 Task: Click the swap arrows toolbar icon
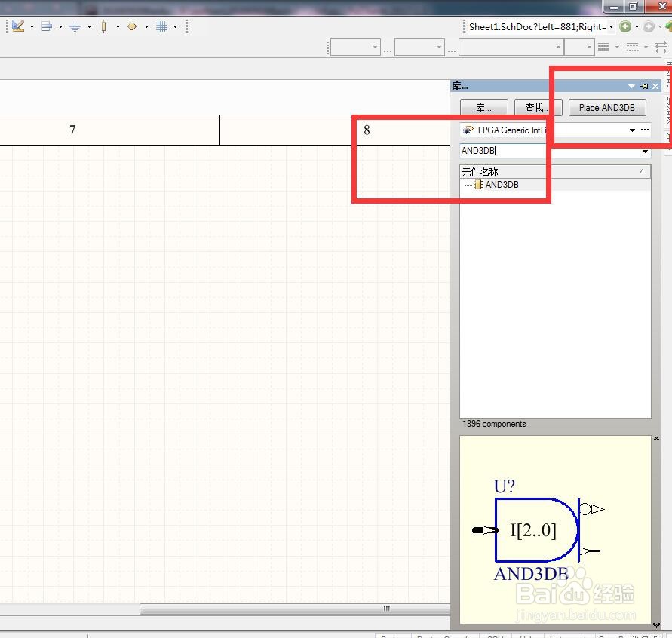click(x=661, y=47)
